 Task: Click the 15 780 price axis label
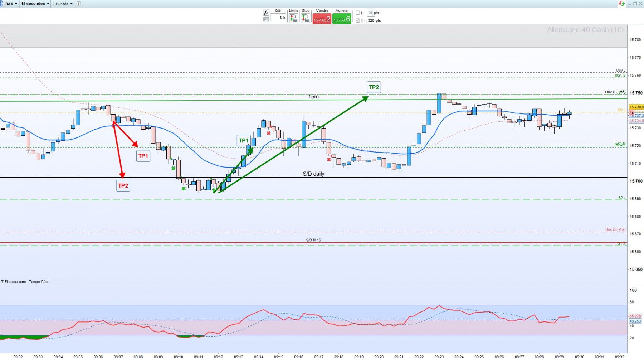click(635, 40)
